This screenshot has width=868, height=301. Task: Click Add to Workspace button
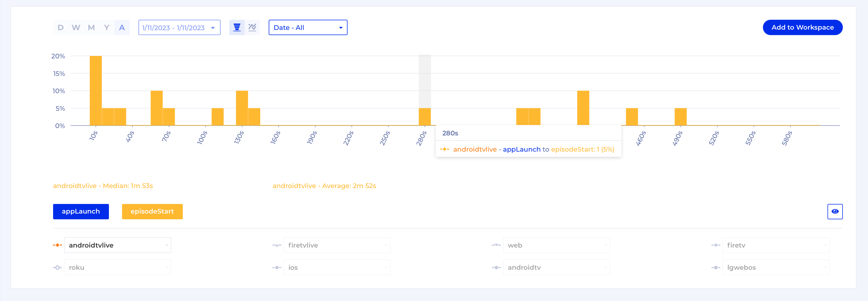802,28
